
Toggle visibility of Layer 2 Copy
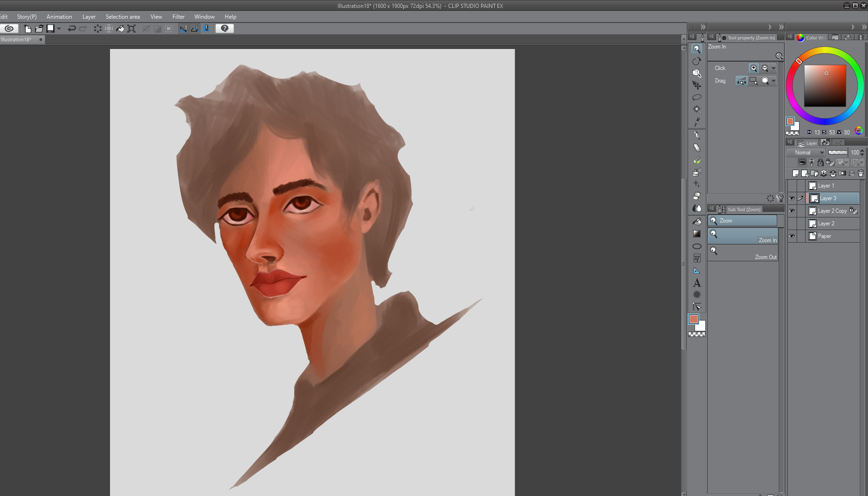(x=792, y=211)
